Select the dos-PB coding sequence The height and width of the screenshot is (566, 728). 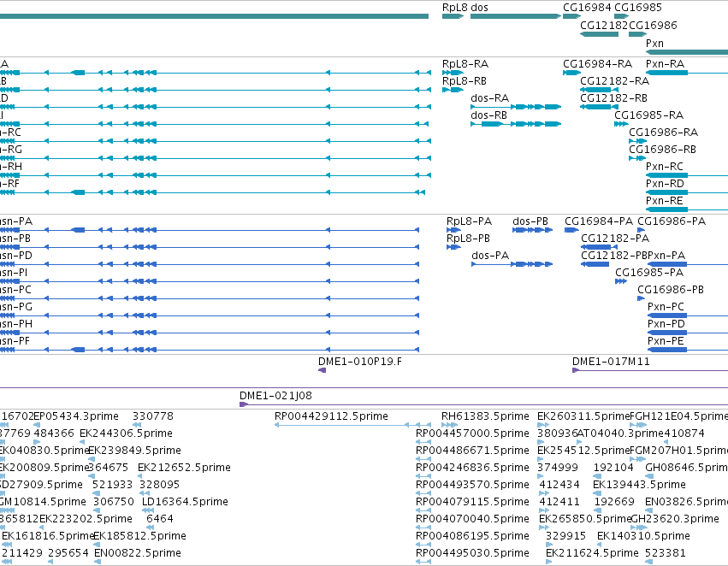click(x=530, y=221)
